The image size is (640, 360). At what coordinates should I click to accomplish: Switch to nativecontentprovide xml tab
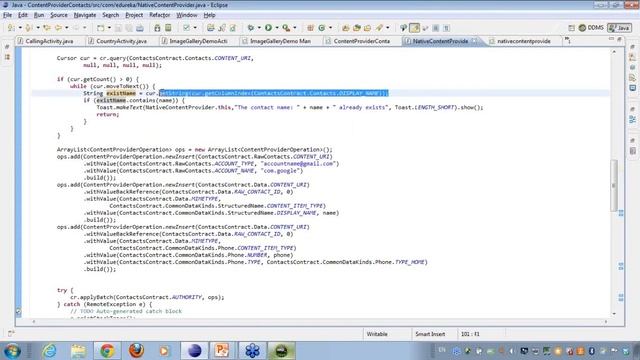click(524, 41)
